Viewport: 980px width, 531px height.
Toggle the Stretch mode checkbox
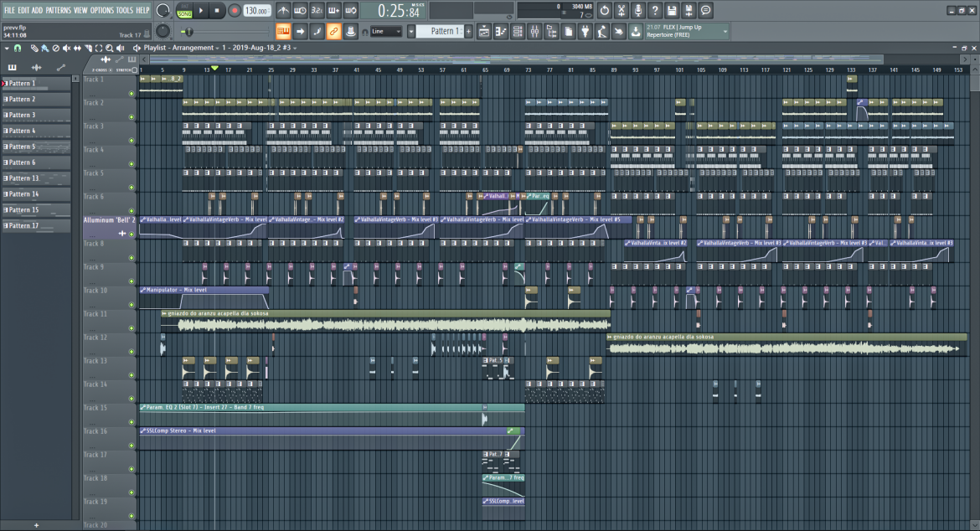pyautogui.click(x=134, y=70)
